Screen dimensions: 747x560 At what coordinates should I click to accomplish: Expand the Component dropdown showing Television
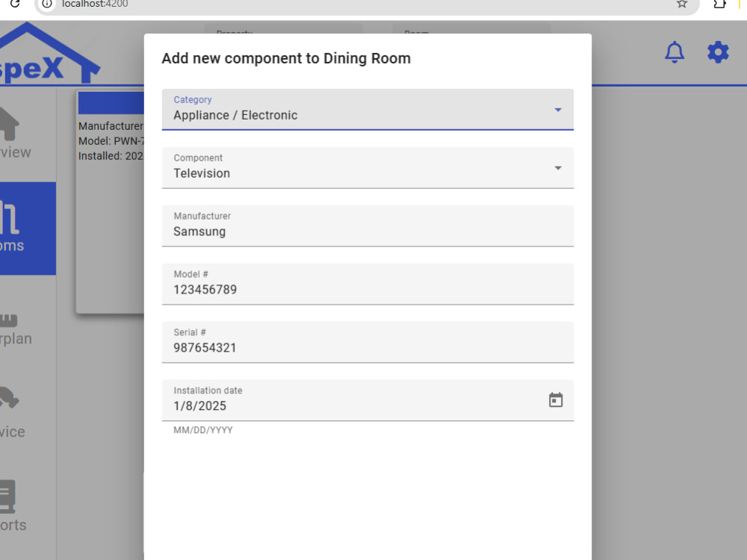(368, 167)
